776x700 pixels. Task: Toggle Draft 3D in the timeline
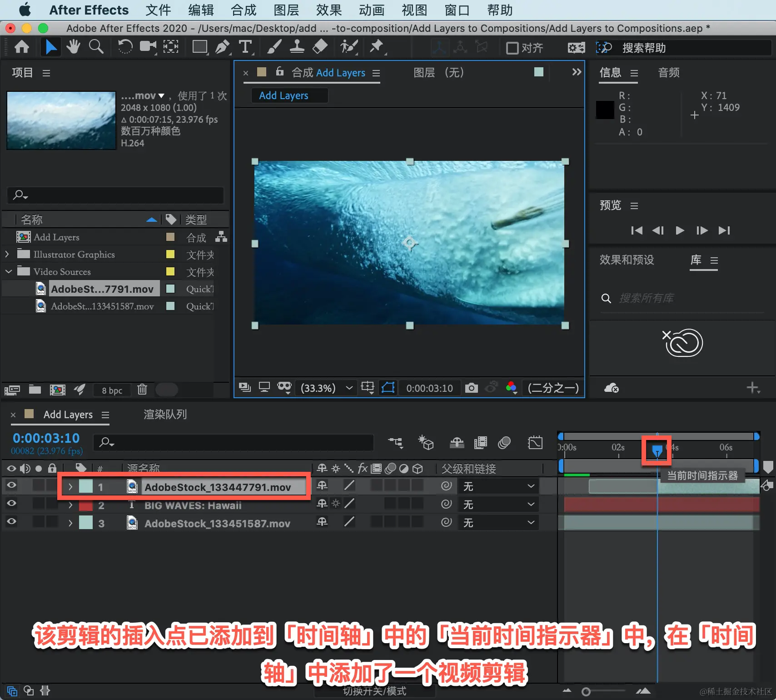click(x=426, y=442)
